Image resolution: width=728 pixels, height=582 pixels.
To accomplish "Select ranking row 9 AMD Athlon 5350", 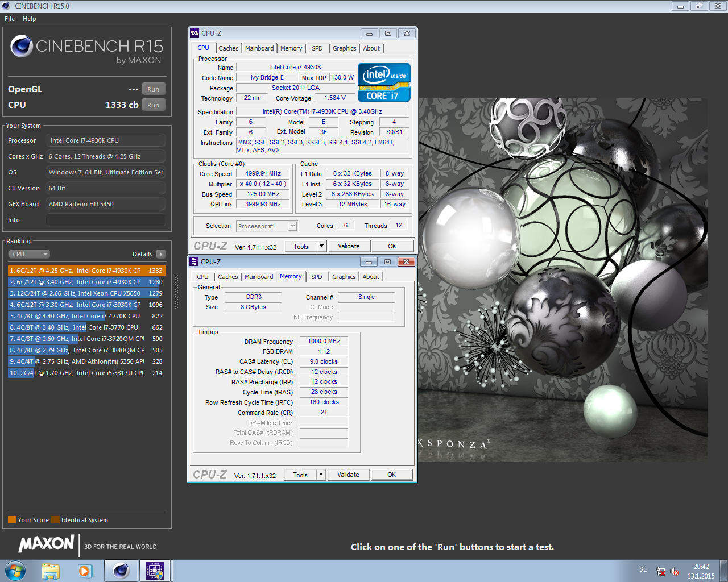I will (86, 361).
